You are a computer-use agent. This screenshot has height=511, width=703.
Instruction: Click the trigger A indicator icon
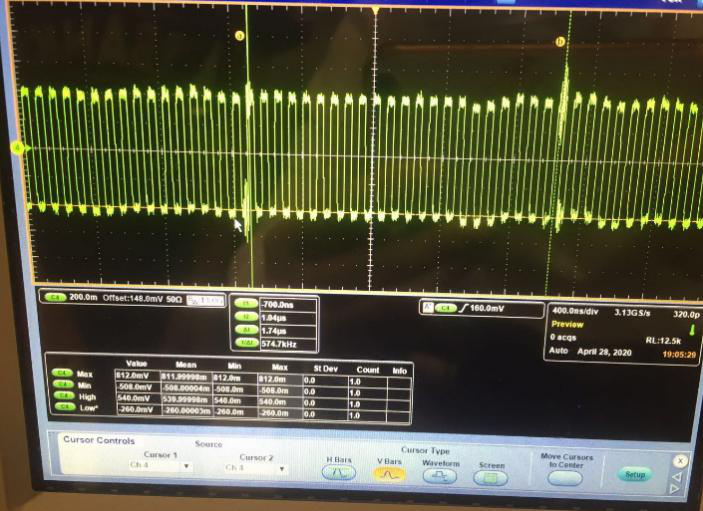[x=428, y=307]
